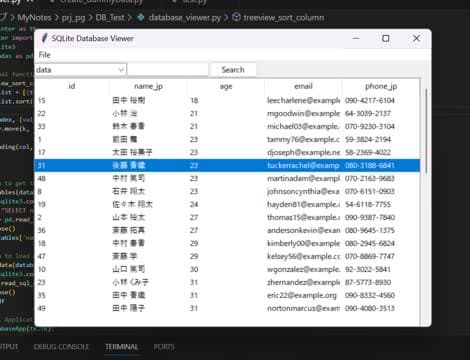Click age 30 in the table
This screenshot has width=470, height=360.
tap(194, 269)
